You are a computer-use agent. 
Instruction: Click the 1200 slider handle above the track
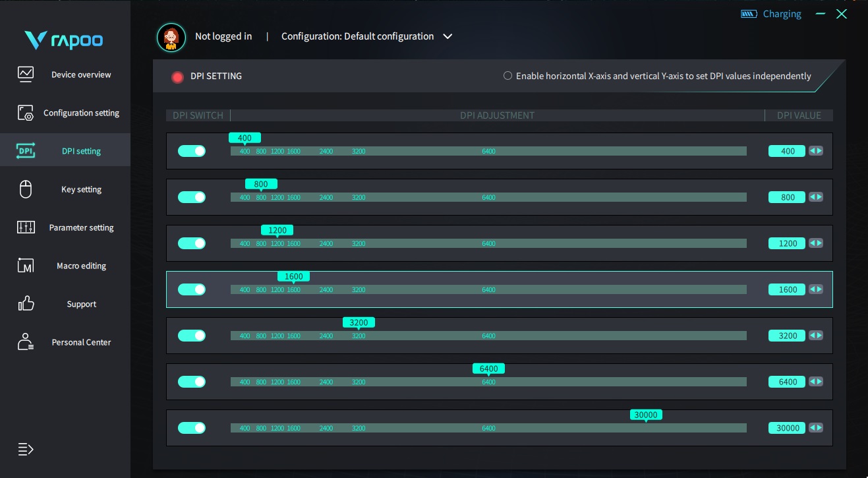[277, 231]
